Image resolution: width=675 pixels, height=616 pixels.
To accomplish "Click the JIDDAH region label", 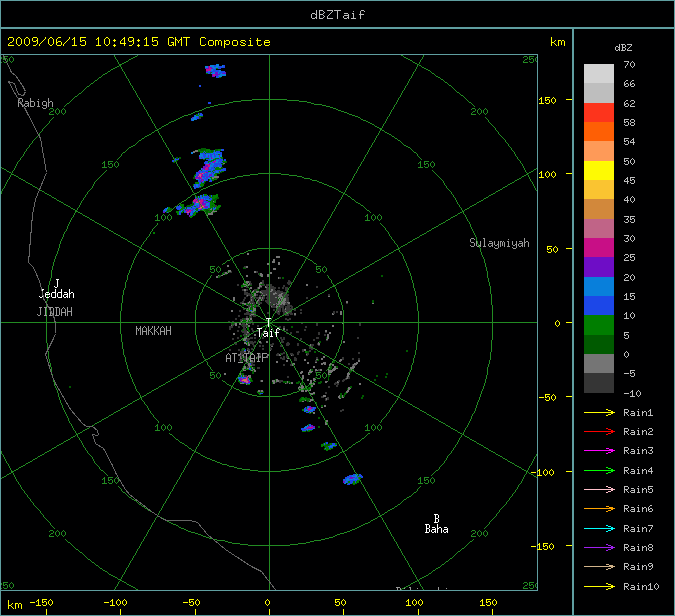I will 55,312.
